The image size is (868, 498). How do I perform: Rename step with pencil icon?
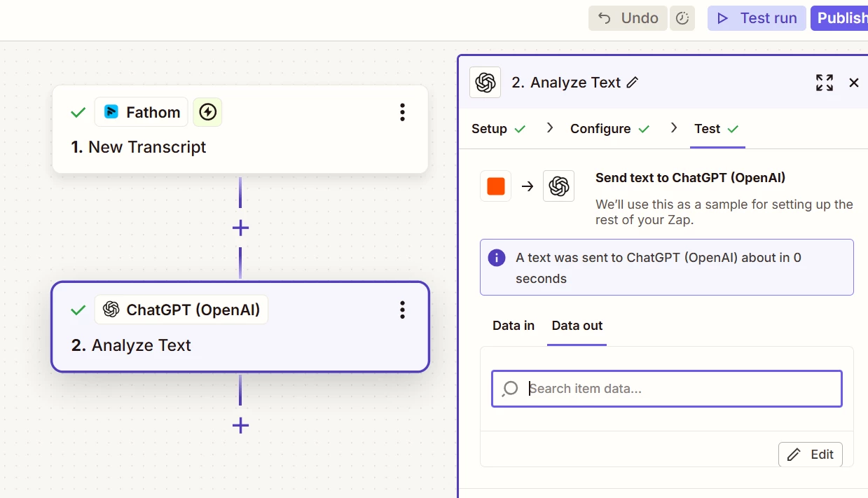(633, 83)
